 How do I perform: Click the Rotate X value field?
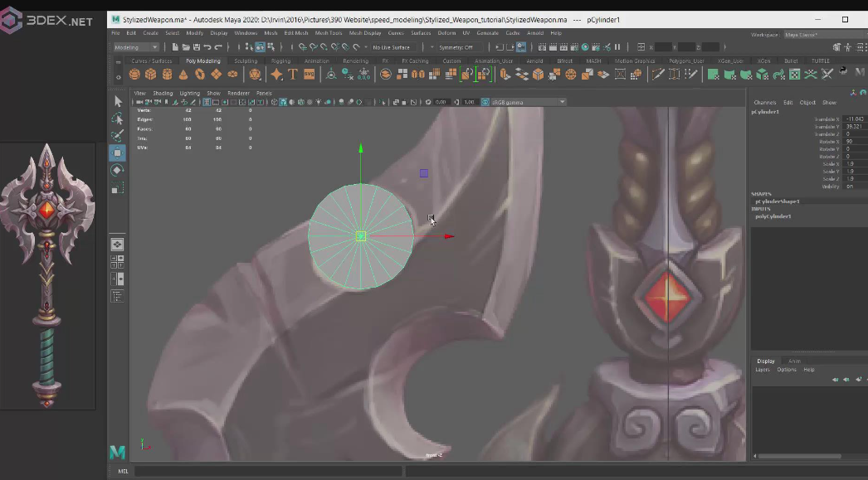(854, 142)
